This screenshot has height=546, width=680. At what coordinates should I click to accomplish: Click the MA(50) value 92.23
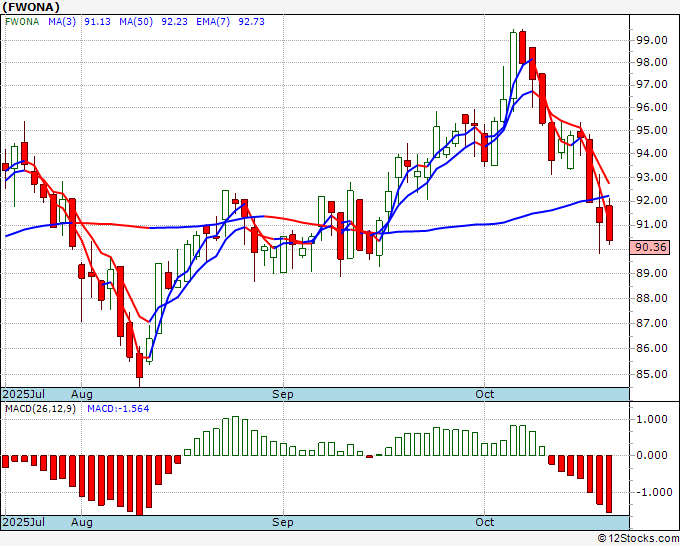(174, 22)
